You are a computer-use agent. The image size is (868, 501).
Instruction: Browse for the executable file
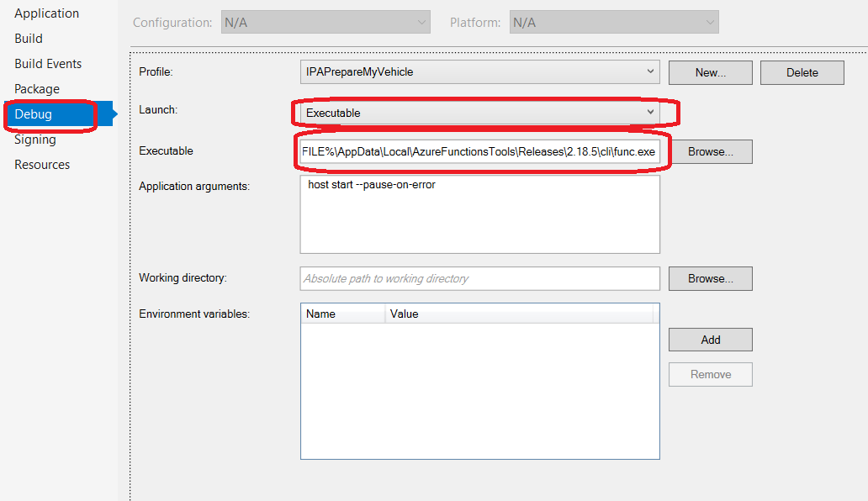pyautogui.click(x=710, y=151)
